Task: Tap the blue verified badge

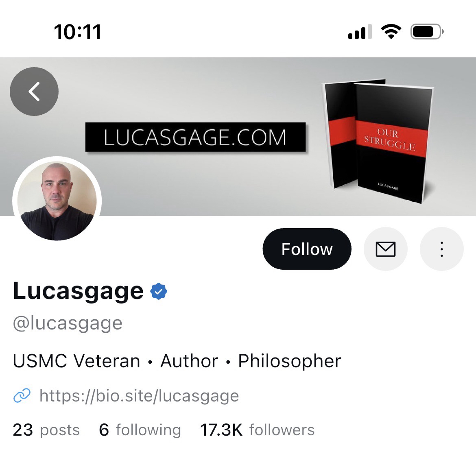Action: (159, 291)
